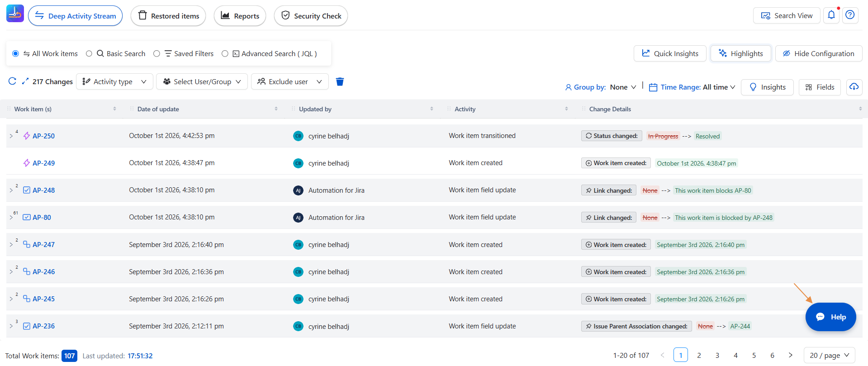Refresh the changes list
Screen dimensions: 868x366
click(x=12, y=81)
